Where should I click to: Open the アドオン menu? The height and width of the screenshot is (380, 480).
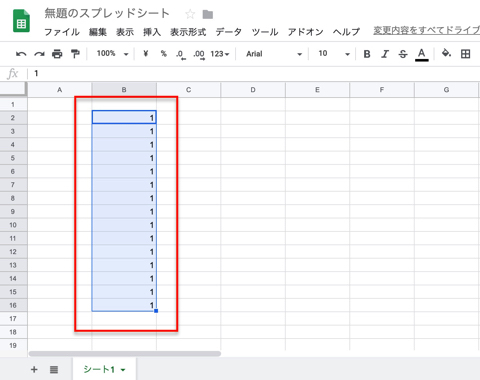click(x=306, y=32)
